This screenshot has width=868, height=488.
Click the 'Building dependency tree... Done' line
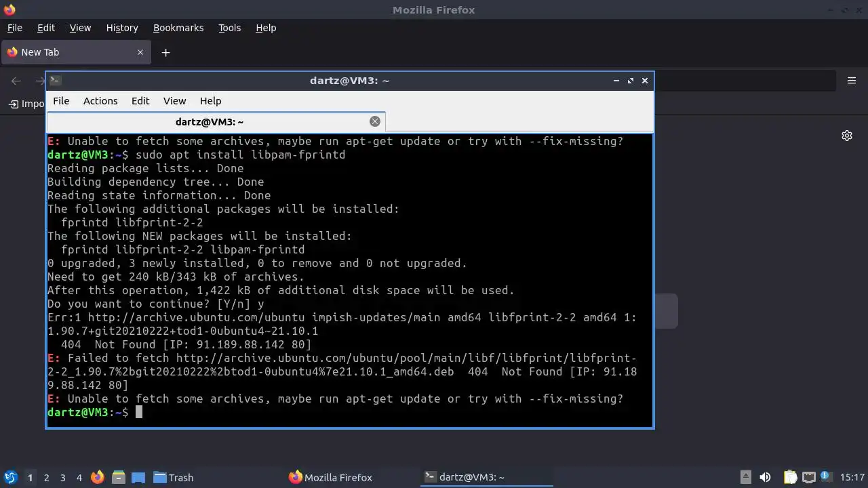156,182
